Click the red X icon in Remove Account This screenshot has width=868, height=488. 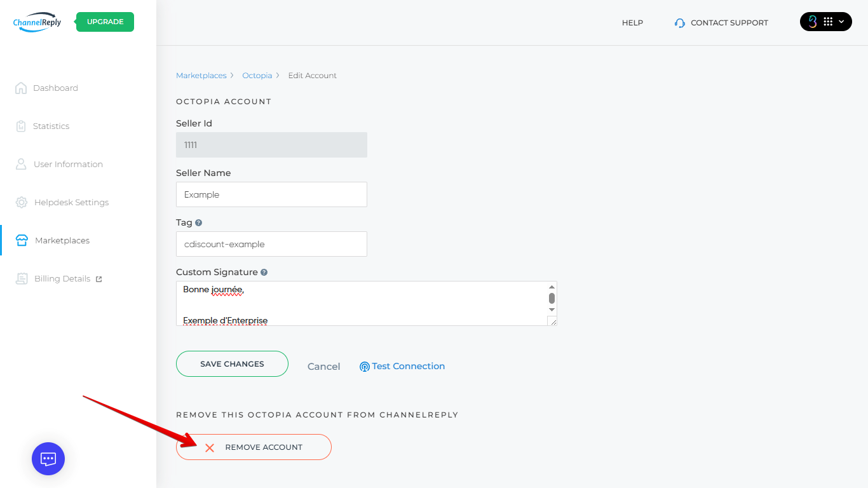pyautogui.click(x=210, y=448)
